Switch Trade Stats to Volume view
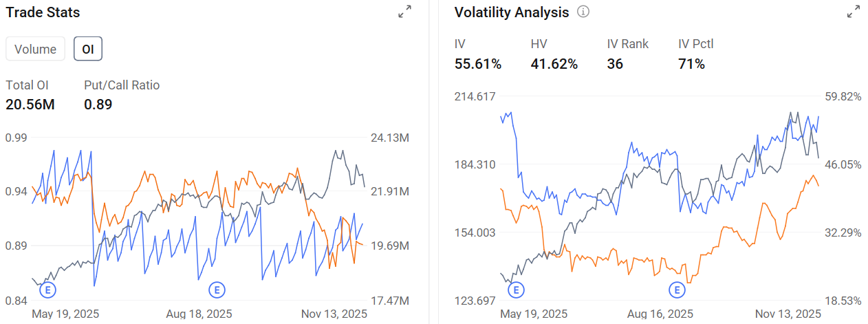Screen dimensions: 868x324 point(35,49)
